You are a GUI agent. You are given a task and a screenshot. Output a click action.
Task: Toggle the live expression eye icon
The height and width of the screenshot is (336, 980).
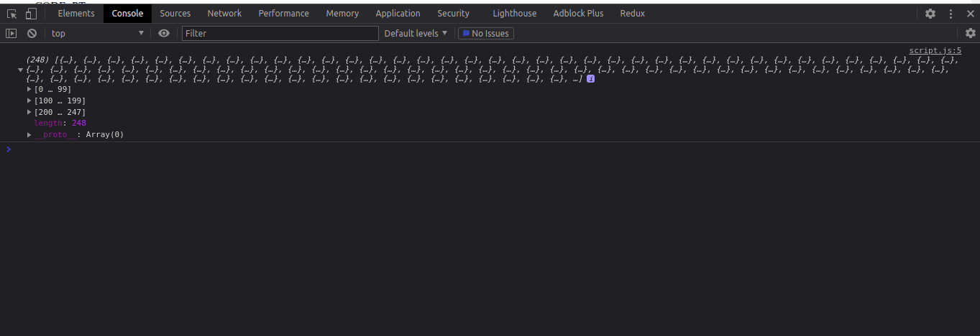point(164,33)
